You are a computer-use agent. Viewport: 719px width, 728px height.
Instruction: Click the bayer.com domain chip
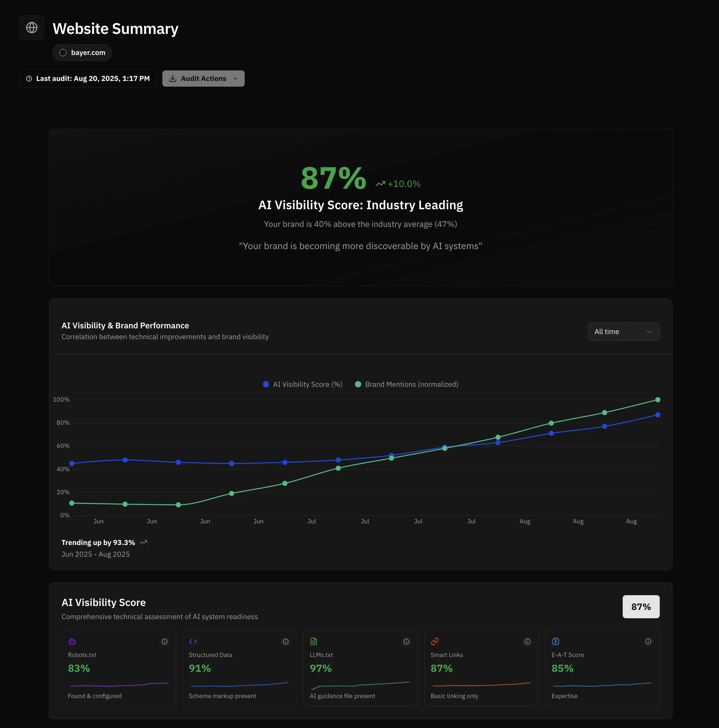pyautogui.click(x=82, y=52)
